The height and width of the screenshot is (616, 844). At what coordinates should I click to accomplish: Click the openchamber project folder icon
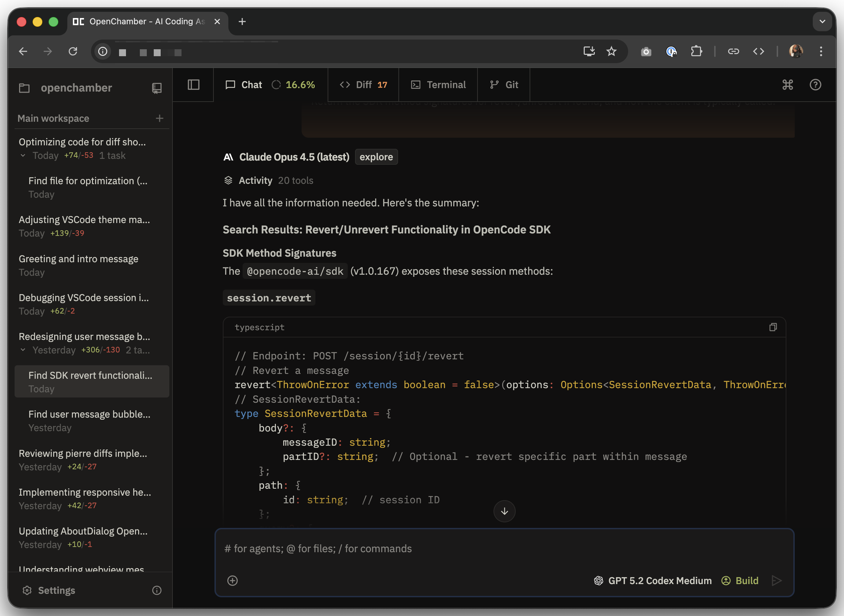point(24,88)
